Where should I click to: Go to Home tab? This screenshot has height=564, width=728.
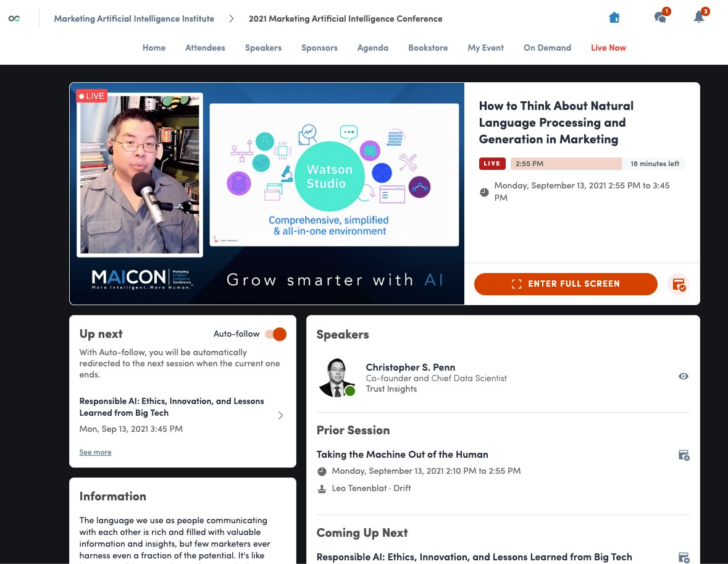pos(154,48)
